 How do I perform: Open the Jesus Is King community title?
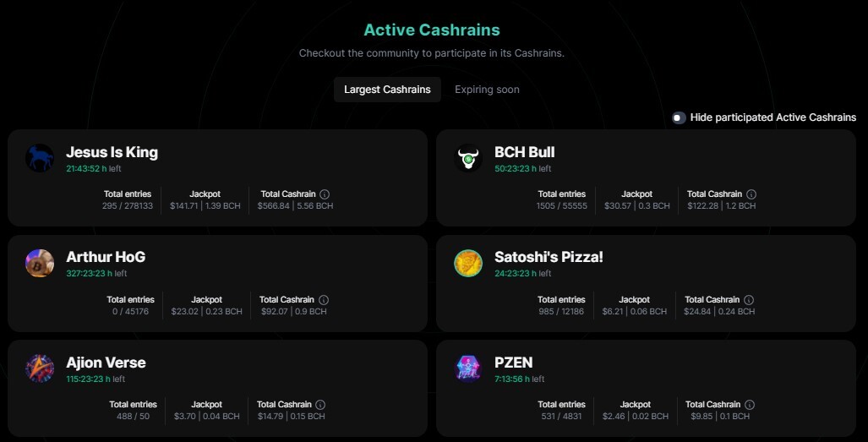click(112, 152)
